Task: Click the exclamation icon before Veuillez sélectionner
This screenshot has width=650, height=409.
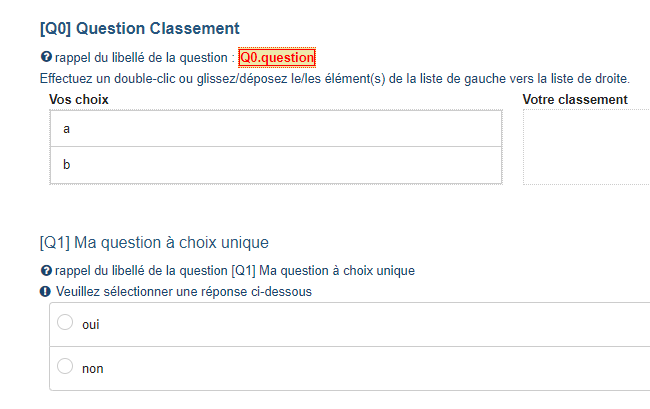Action: coord(45,292)
